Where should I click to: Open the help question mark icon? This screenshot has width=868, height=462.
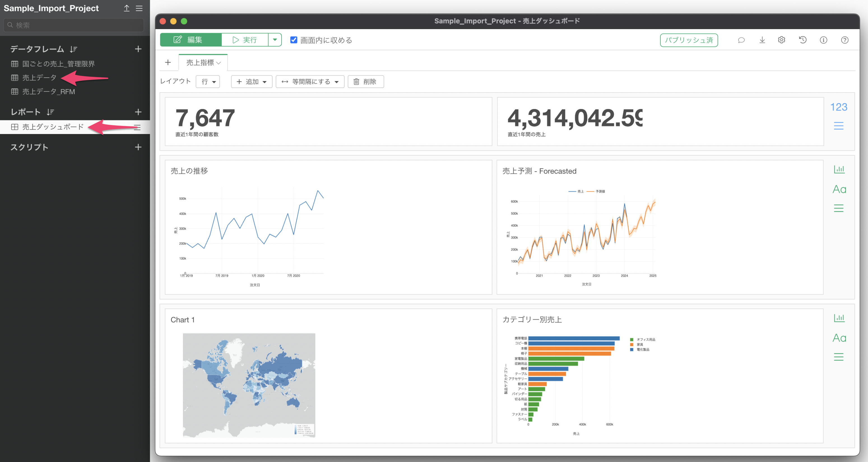point(844,40)
